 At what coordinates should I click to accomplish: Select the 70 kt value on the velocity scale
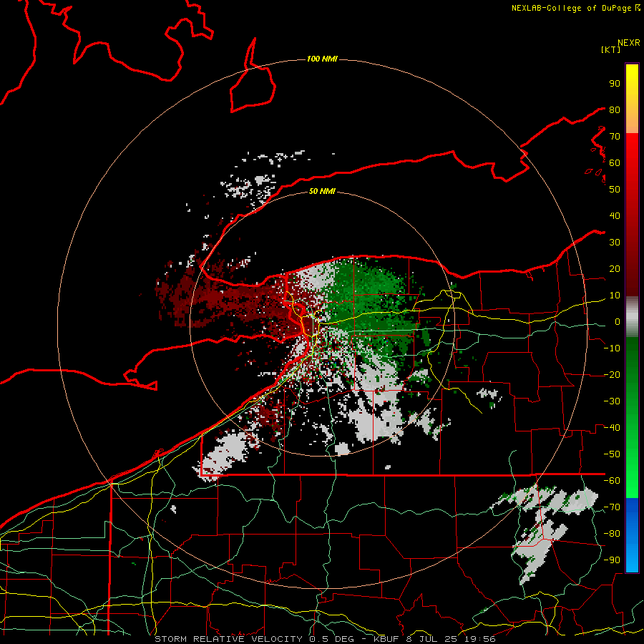tap(615, 137)
